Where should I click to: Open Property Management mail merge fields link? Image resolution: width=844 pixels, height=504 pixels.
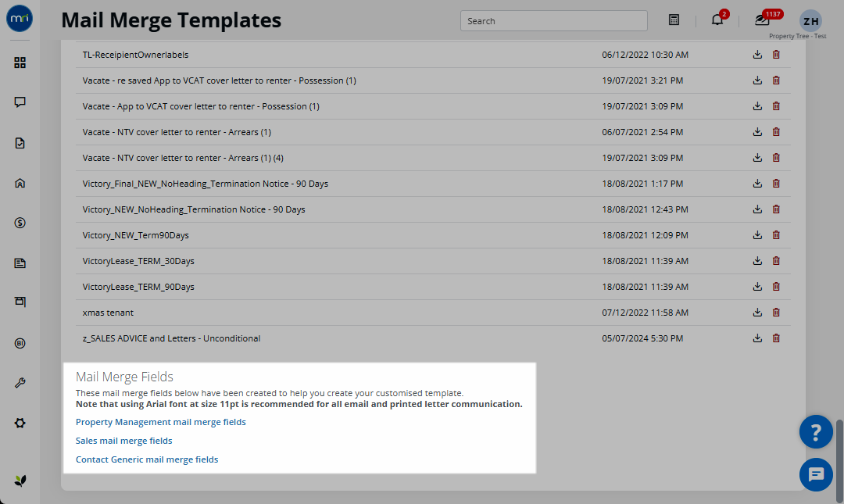point(160,422)
